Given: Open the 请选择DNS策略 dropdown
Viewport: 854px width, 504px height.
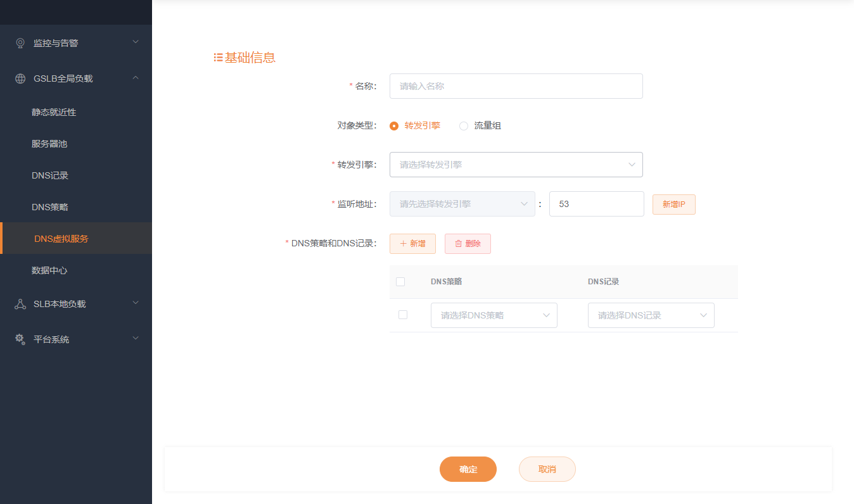Looking at the screenshot, I should pyautogui.click(x=494, y=315).
